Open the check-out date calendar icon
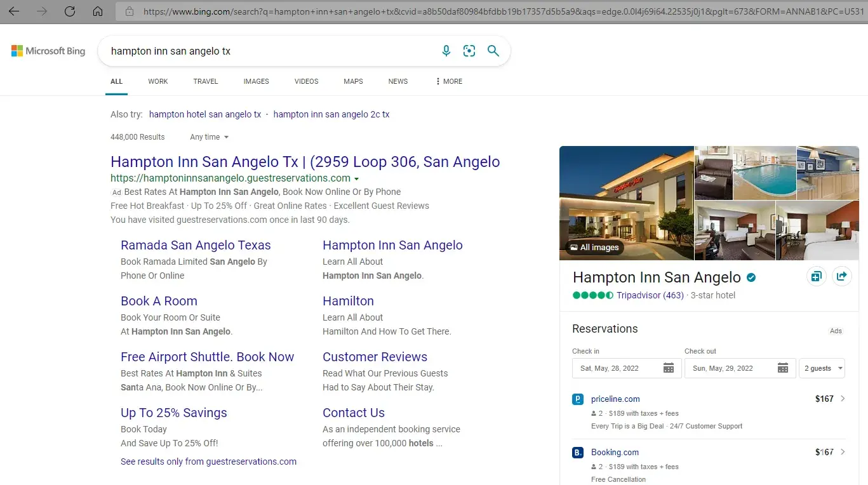The width and height of the screenshot is (868, 485). [x=783, y=368]
